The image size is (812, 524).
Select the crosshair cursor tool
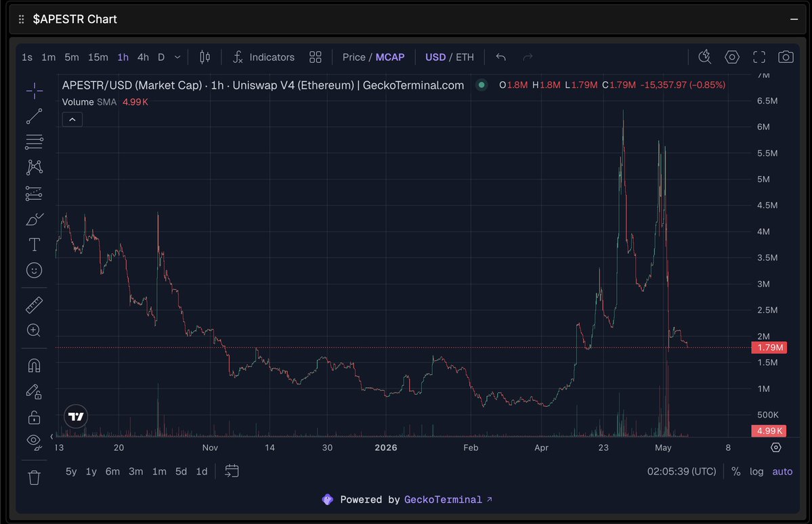click(x=34, y=91)
